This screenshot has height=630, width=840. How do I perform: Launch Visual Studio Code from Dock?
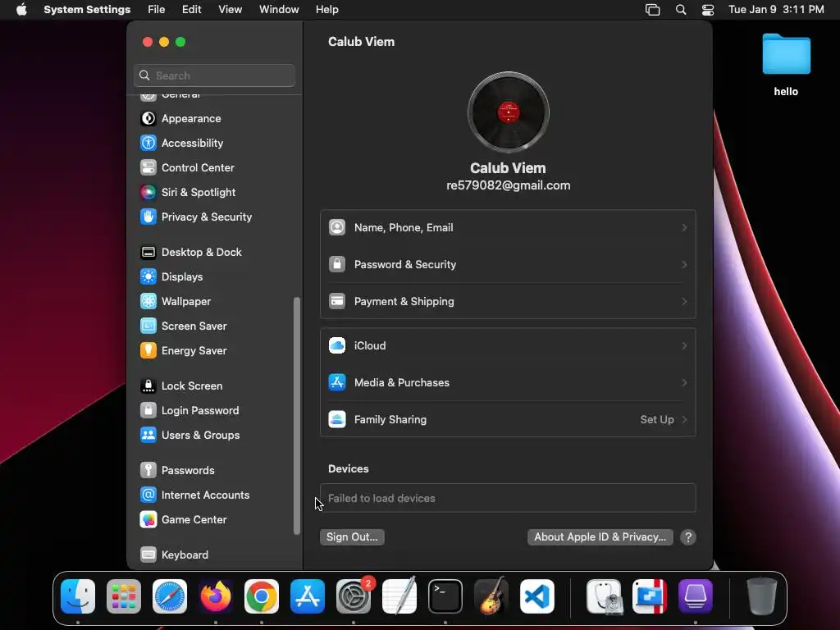[537, 596]
